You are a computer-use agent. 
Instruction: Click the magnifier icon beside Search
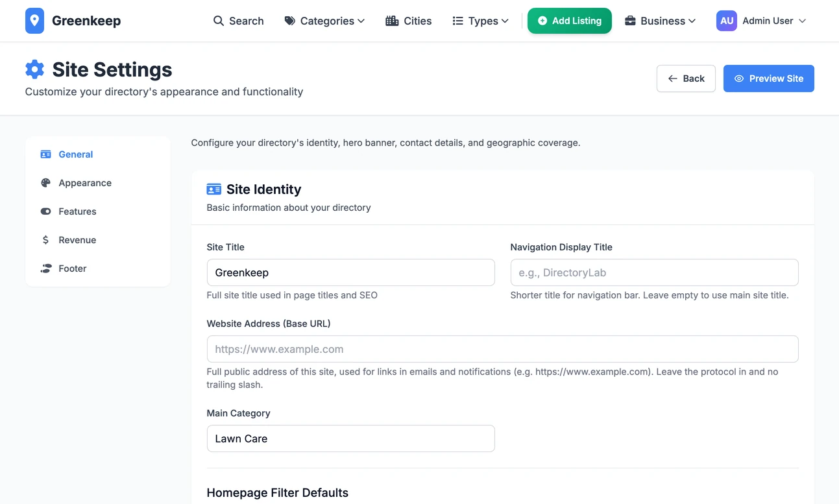[x=219, y=21]
